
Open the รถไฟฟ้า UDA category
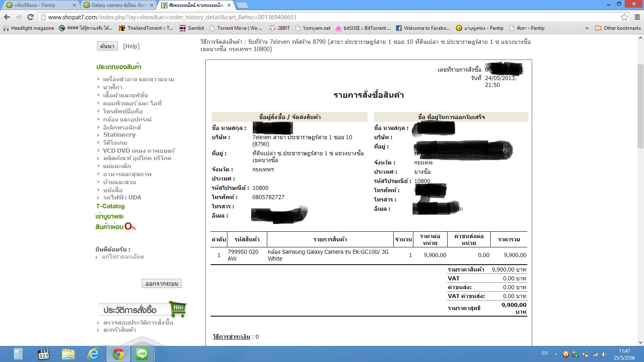pos(122,197)
